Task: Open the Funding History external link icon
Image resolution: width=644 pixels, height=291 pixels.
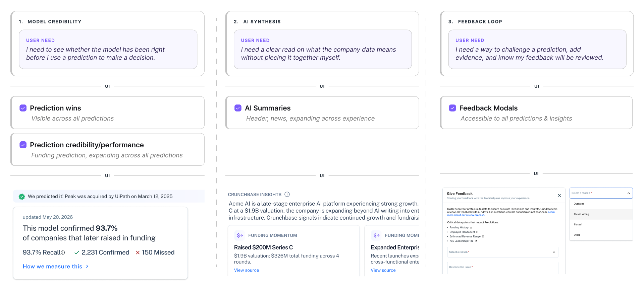Action: tap(471, 228)
